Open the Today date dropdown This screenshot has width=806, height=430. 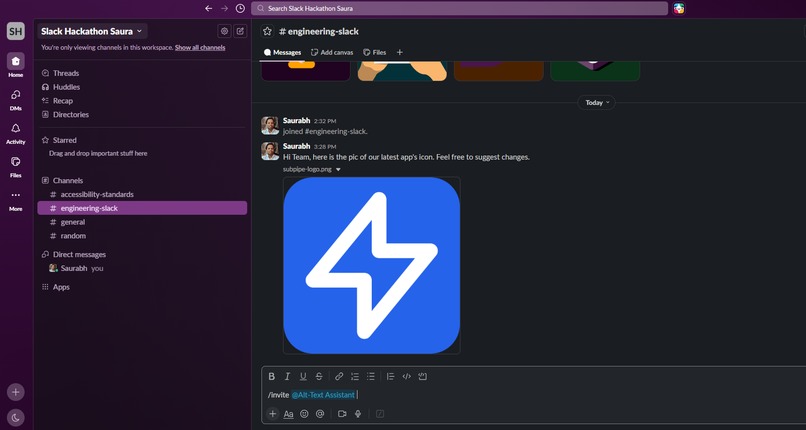(x=596, y=103)
